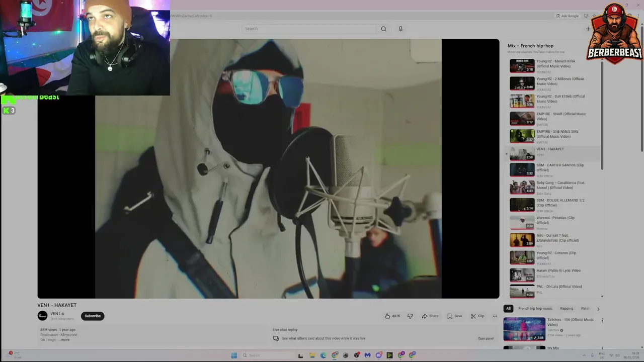Expand mix playlist down arrow

point(602,297)
